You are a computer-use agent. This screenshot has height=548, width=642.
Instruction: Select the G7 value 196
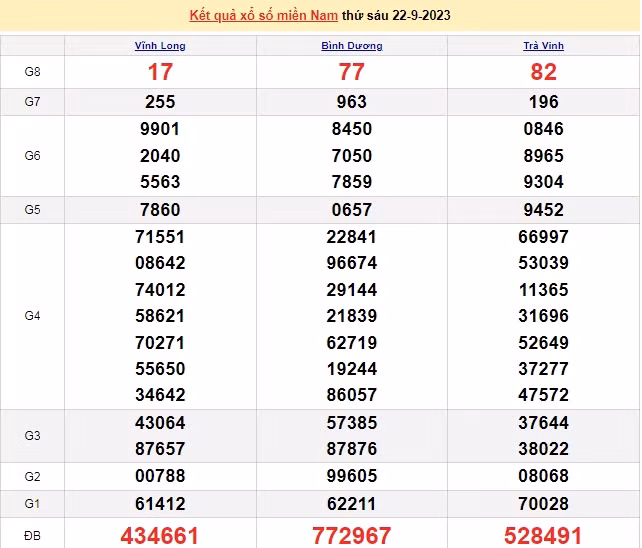point(543,102)
